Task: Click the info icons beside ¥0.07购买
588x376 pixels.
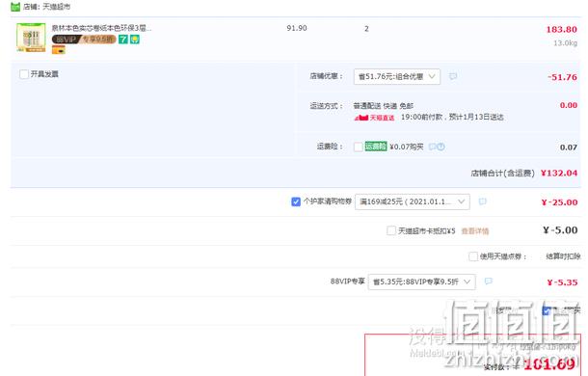Action: coord(437,147)
